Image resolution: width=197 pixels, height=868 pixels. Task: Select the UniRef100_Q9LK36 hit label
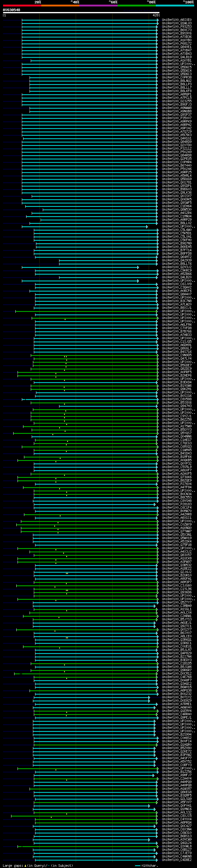[x=176, y=193]
